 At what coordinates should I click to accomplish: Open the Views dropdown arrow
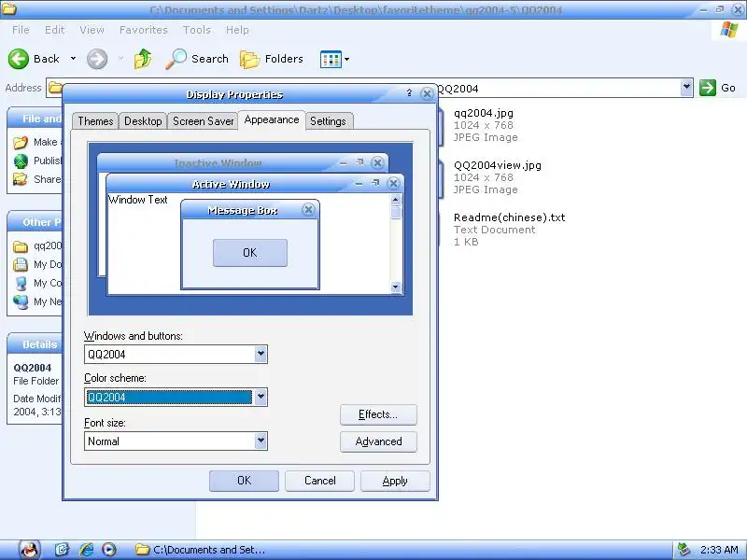(x=346, y=59)
